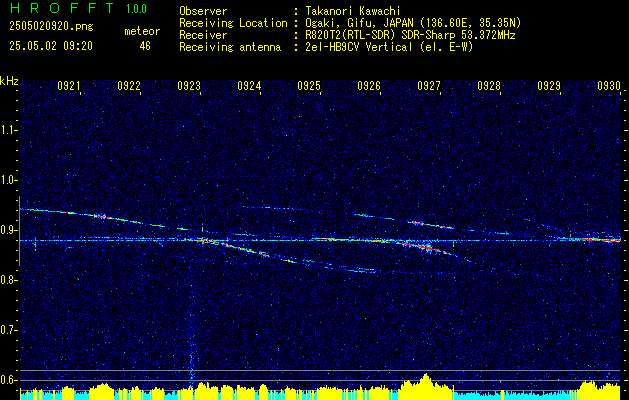Click the 'Receiving antenna' field label
629x400 pixels.
pos(230,47)
